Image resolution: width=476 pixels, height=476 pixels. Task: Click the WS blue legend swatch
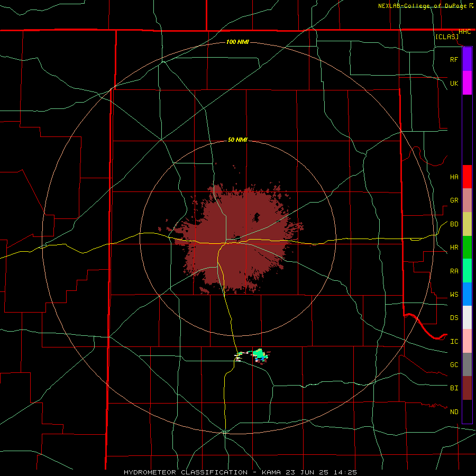pyautogui.click(x=467, y=294)
